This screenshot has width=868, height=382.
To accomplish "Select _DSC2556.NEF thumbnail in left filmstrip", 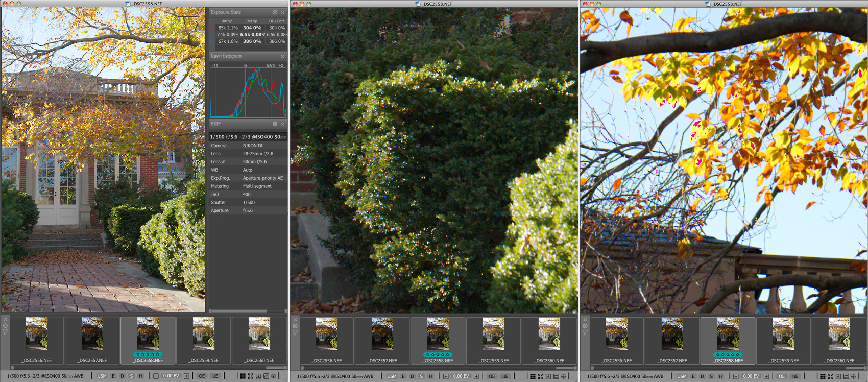I will [x=37, y=337].
